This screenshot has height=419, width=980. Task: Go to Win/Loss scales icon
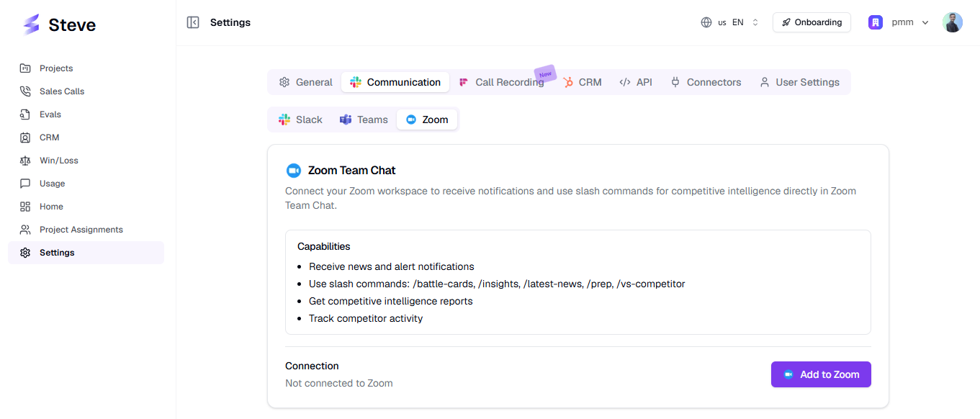(25, 161)
